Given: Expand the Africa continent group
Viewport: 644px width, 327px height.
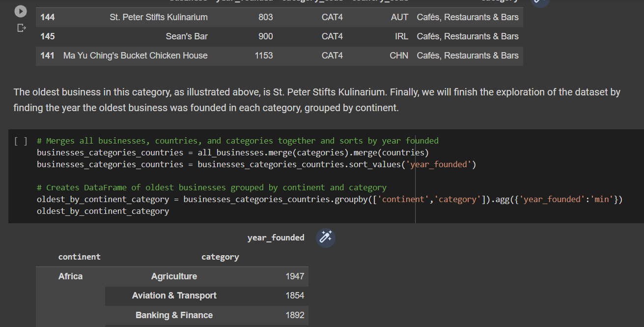Looking at the screenshot, I should click(70, 276).
